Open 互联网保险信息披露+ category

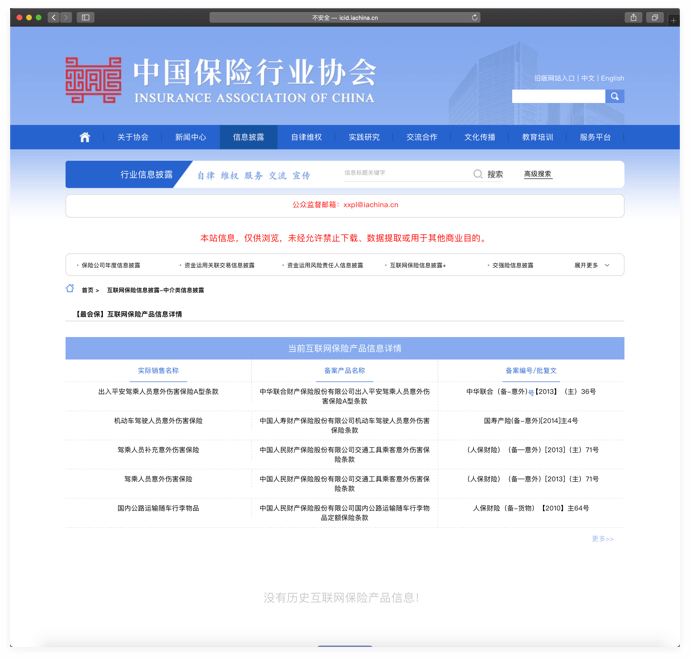(x=418, y=265)
